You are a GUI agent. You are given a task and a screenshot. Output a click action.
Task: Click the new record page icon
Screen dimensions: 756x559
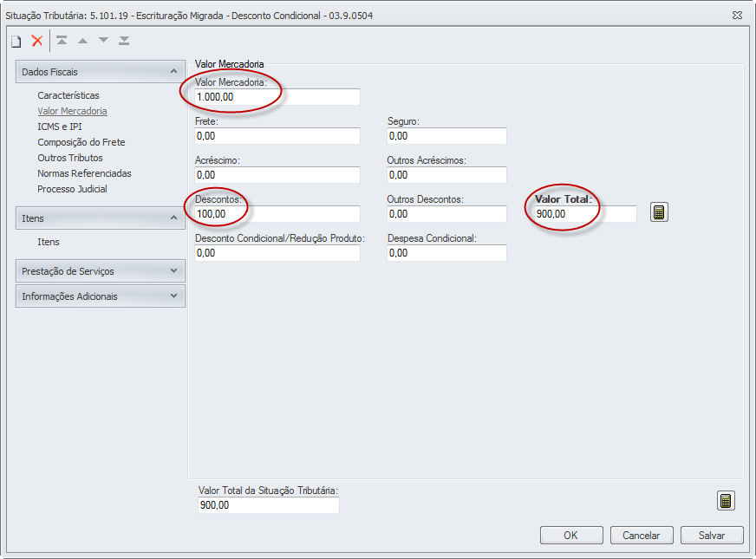(x=16, y=41)
